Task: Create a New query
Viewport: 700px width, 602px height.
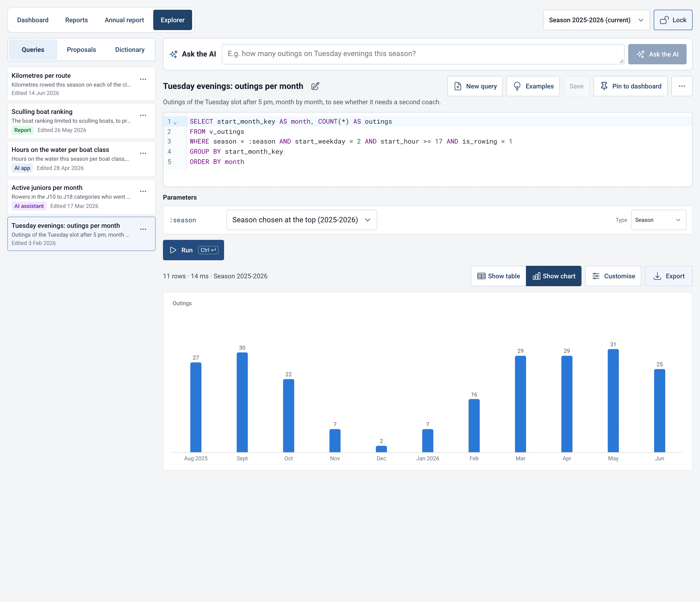Action: click(475, 86)
